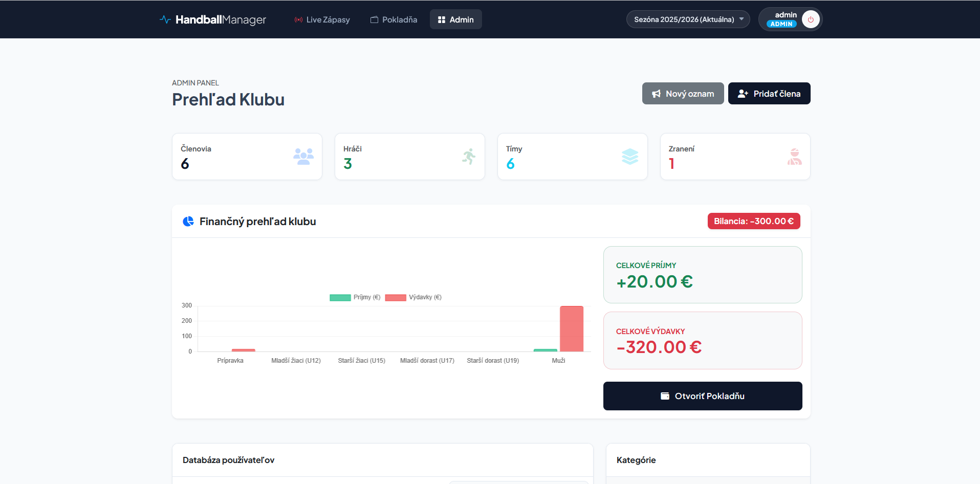The image size is (980, 484).
Task: Click the Členovia group people icon
Action: (x=303, y=157)
